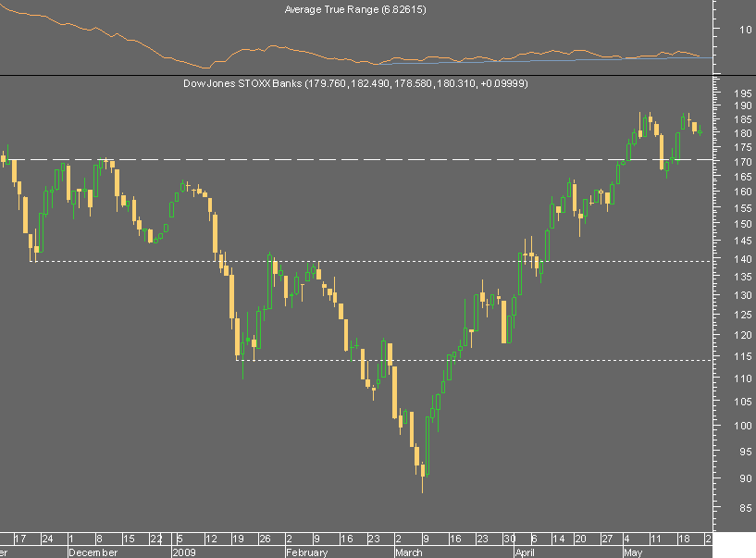756x558 pixels.
Task: Click the "195" price axis label
Action: (x=742, y=93)
